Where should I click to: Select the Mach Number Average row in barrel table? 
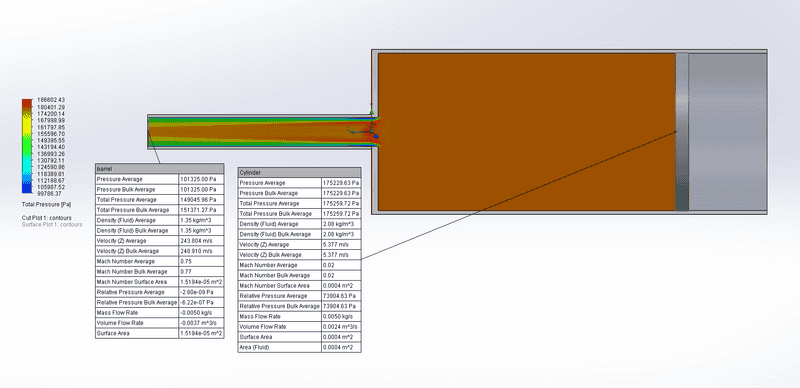159,261
